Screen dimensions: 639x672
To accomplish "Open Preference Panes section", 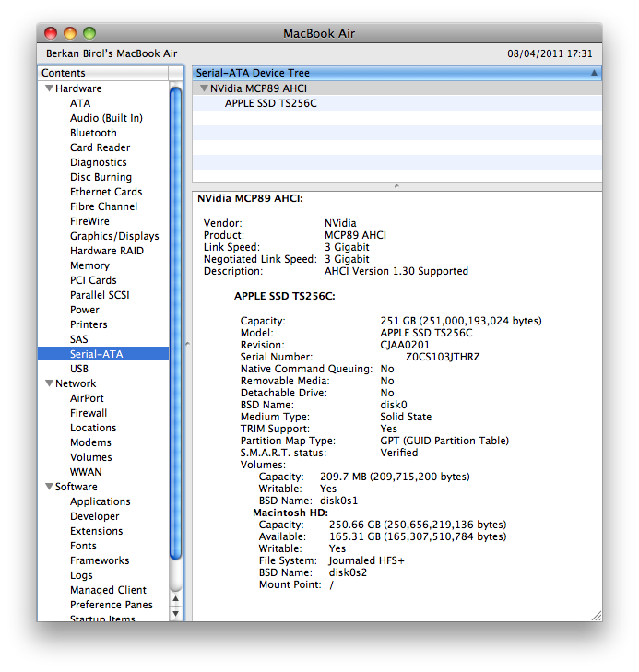I will 111,605.
